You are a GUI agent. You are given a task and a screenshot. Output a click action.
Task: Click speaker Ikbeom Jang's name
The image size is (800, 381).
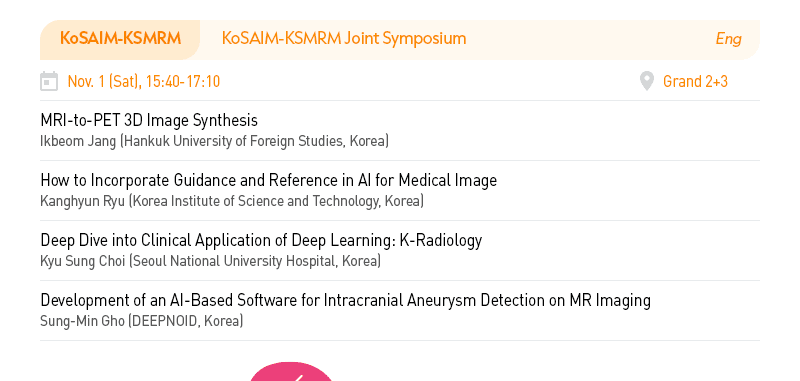78,141
